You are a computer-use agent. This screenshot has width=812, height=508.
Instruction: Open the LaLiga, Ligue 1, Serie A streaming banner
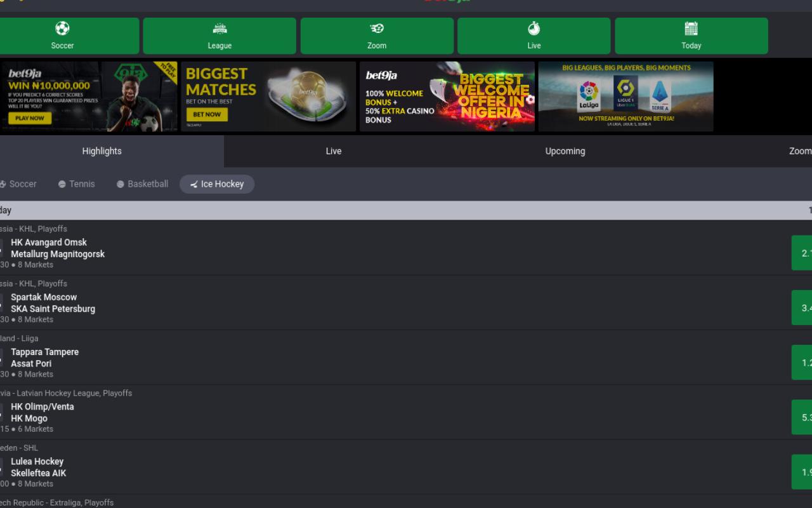click(626, 97)
